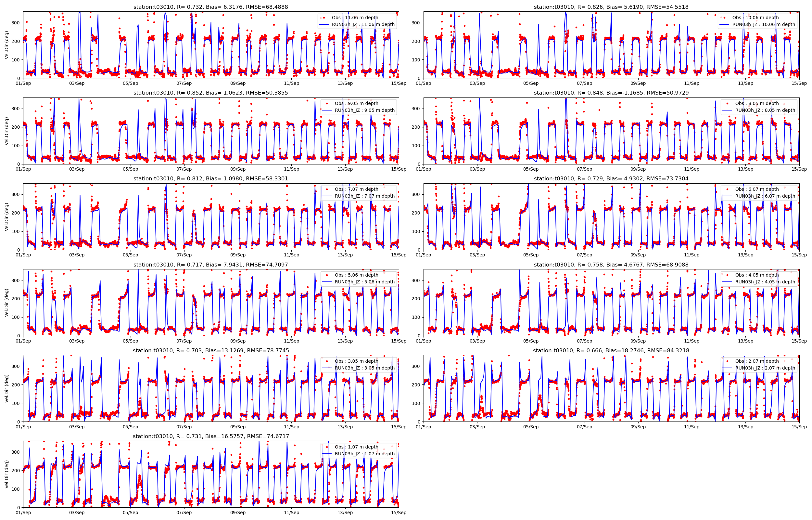Click the plot title with Bias= 7.9431
812x520 pixels.
(210, 265)
